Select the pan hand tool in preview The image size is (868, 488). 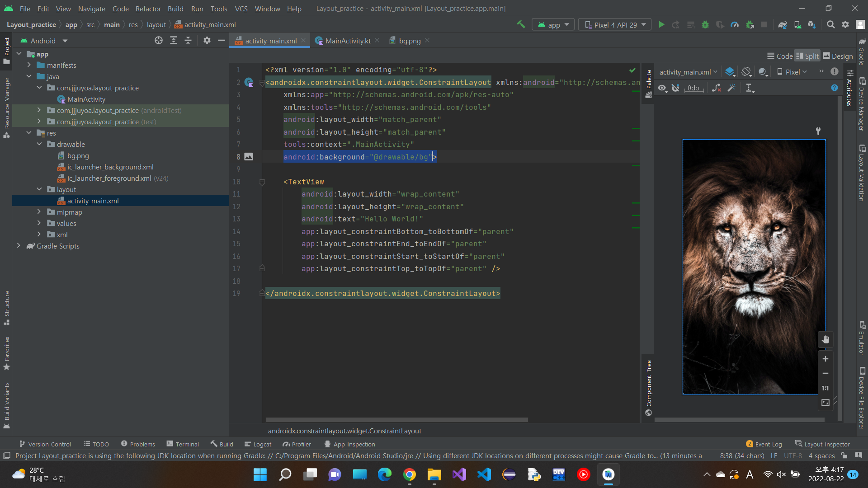(825, 339)
